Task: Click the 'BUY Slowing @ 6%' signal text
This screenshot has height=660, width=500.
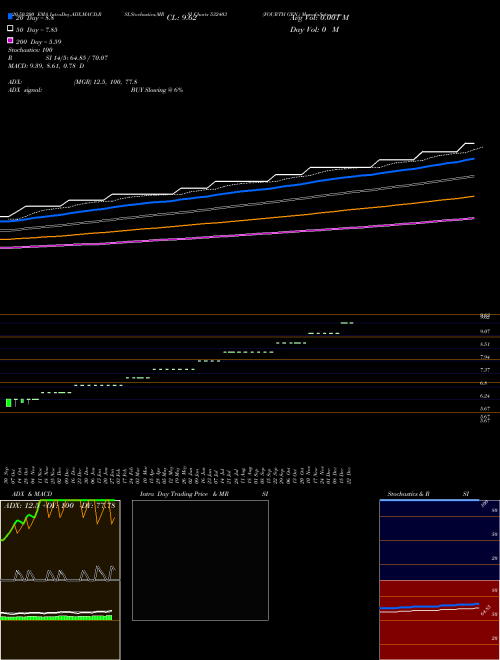Action: [157, 90]
